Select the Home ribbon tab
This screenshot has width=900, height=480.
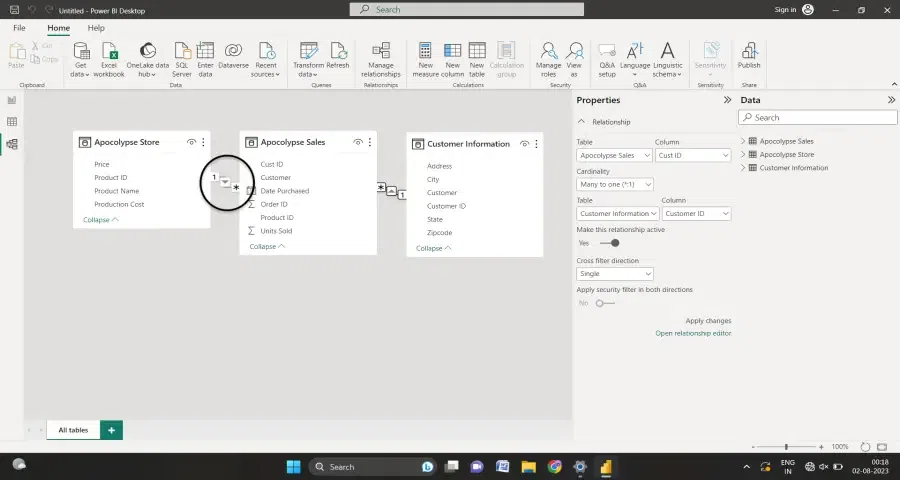point(59,28)
